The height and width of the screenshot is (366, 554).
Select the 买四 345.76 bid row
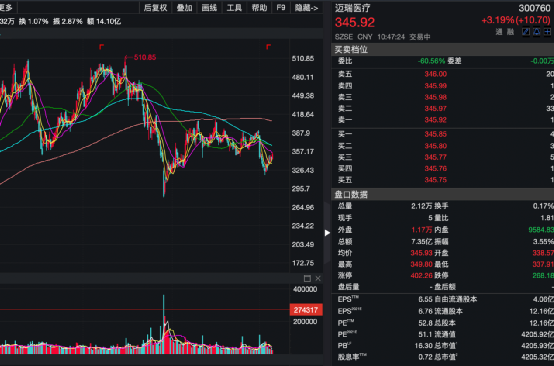tap(442, 169)
